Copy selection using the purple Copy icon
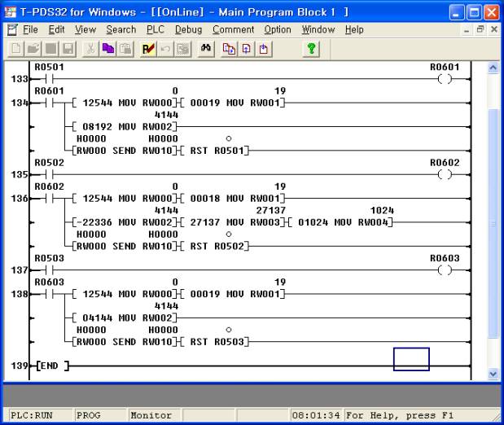Image resolution: width=504 pixels, height=425 pixels. click(x=107, y=49)
